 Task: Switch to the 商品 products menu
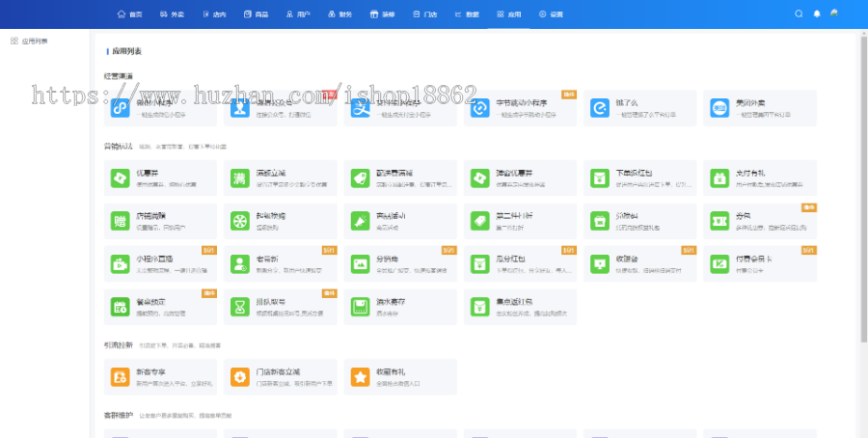[x=256, y=14]
